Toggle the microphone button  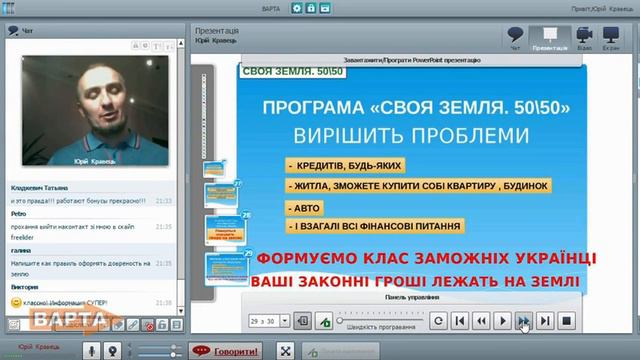point(91,351)
